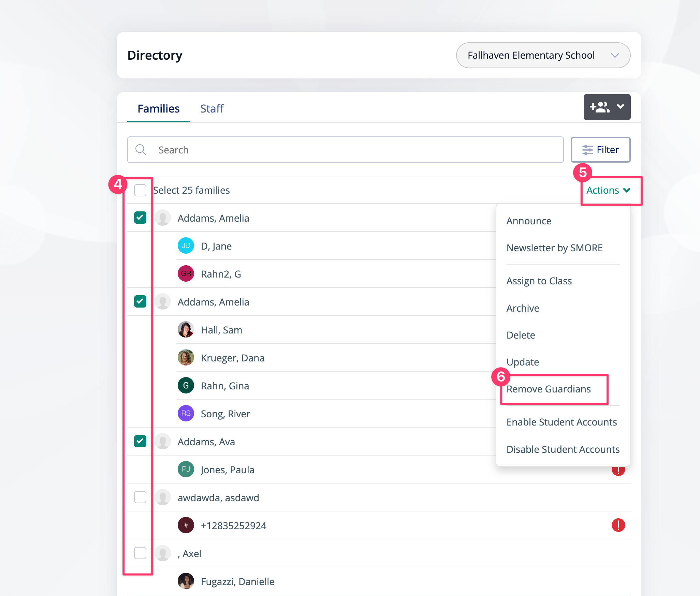Viewport: 700px width, 596px height.
Task: Open the Fallhaven Elementary School dropdown
Action: (x=543, y=55)
